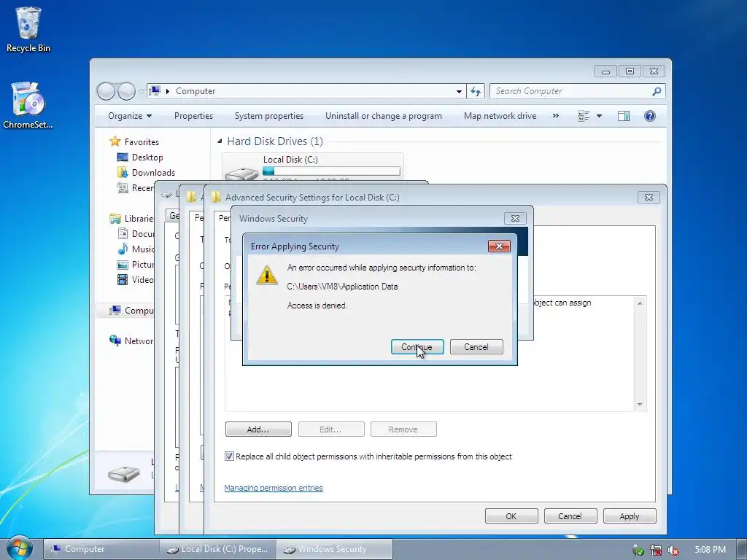This screenshot has width=747, height=560.
Task: Switch to Local Disk (C:) Properties taskbar button
Action: pyautogui.click(x=217, y=549)
